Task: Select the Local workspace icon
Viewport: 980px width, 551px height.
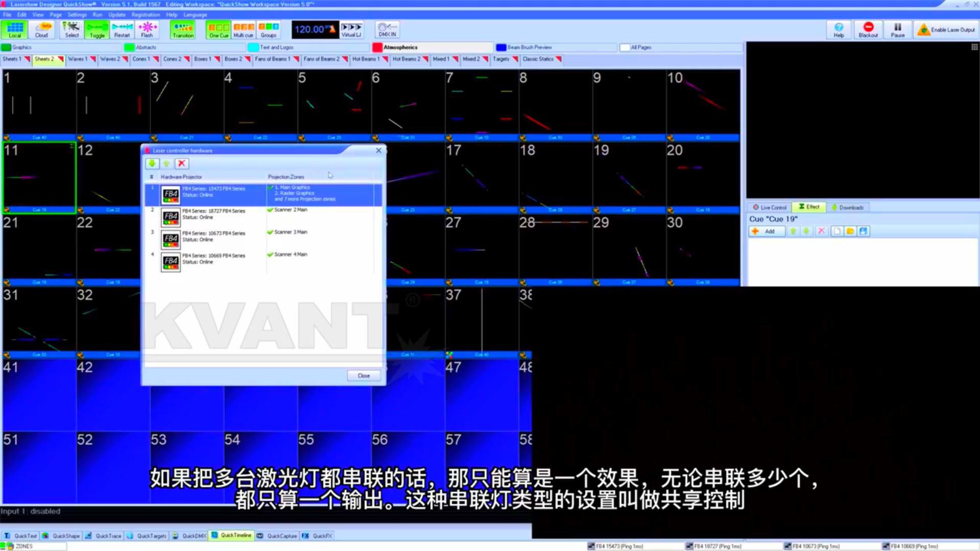Action: [14, 30]
